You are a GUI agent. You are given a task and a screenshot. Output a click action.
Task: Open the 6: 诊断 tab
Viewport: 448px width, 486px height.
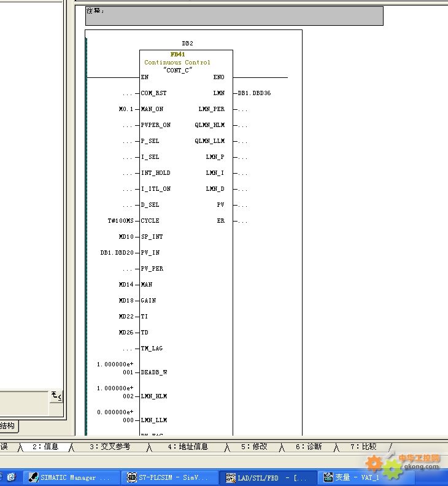309,447
